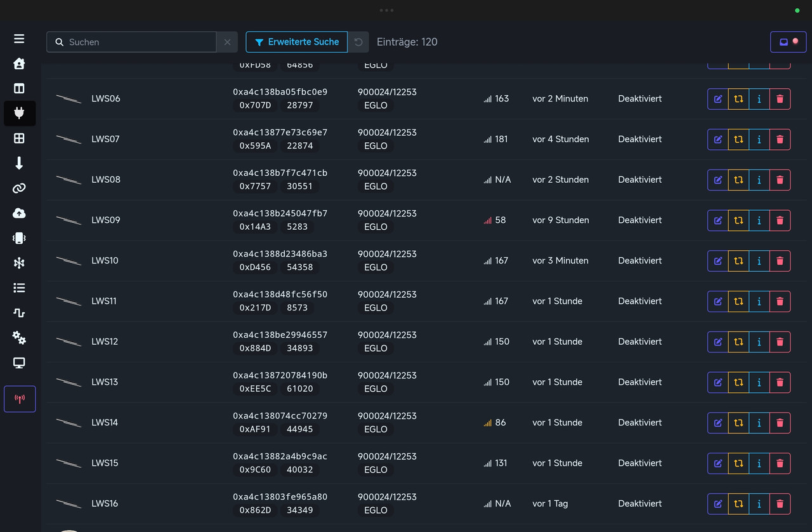Click the red antenna broadcast button
Screen dimensions: 812x532
[x=20, y=399]
